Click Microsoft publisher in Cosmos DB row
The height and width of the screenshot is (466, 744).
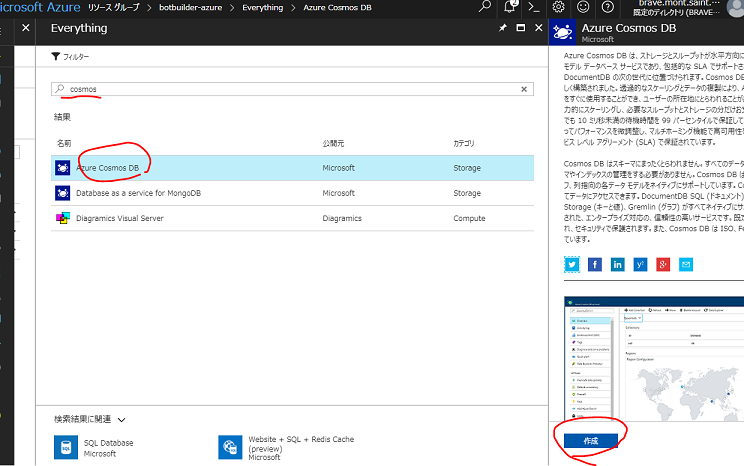(338, 168)
